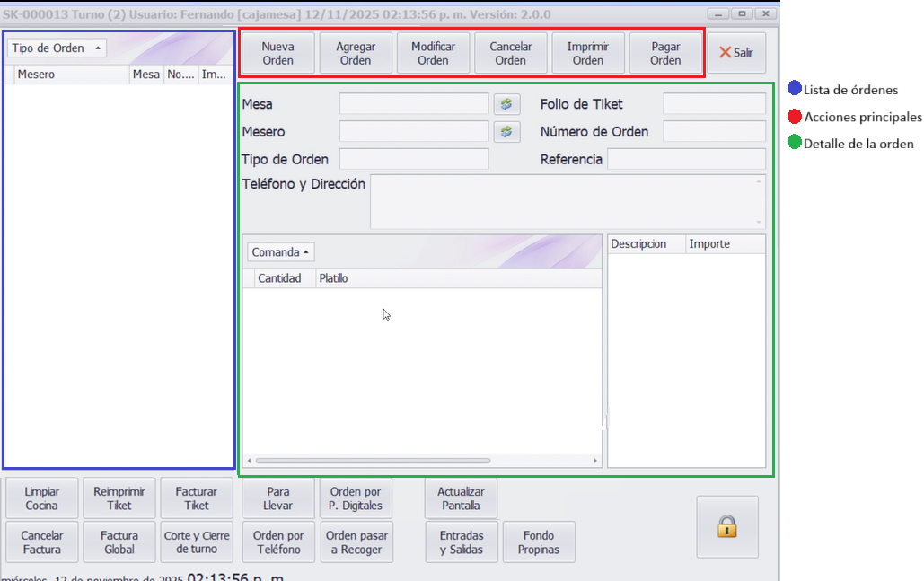This screenshot has height=581, width=924.
Task: Click the Referencia input field
Action: point(686,159)
